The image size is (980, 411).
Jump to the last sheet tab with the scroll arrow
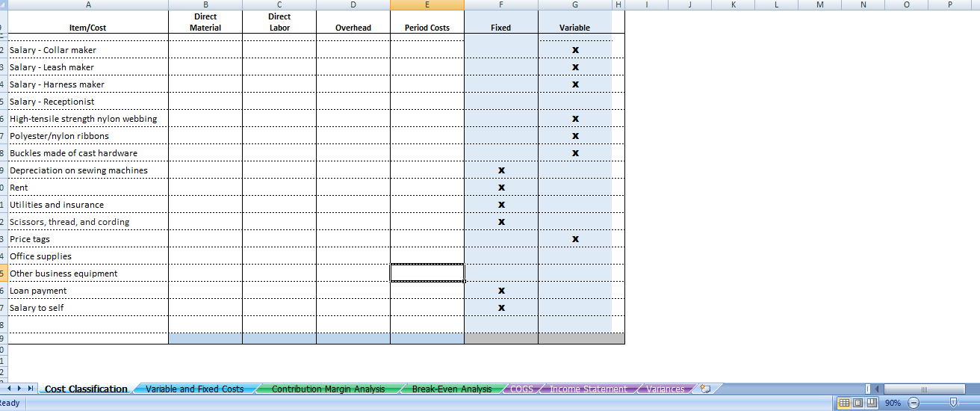point(31,389)
